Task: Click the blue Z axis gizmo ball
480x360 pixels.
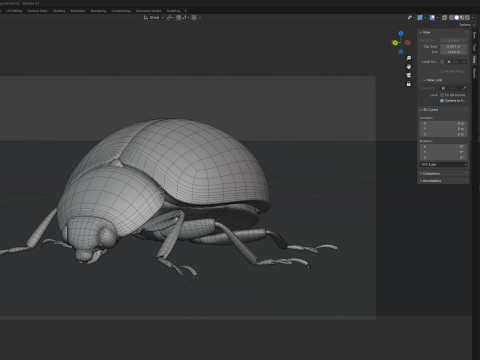Action: pyautogui.click(x=401, y=33)
